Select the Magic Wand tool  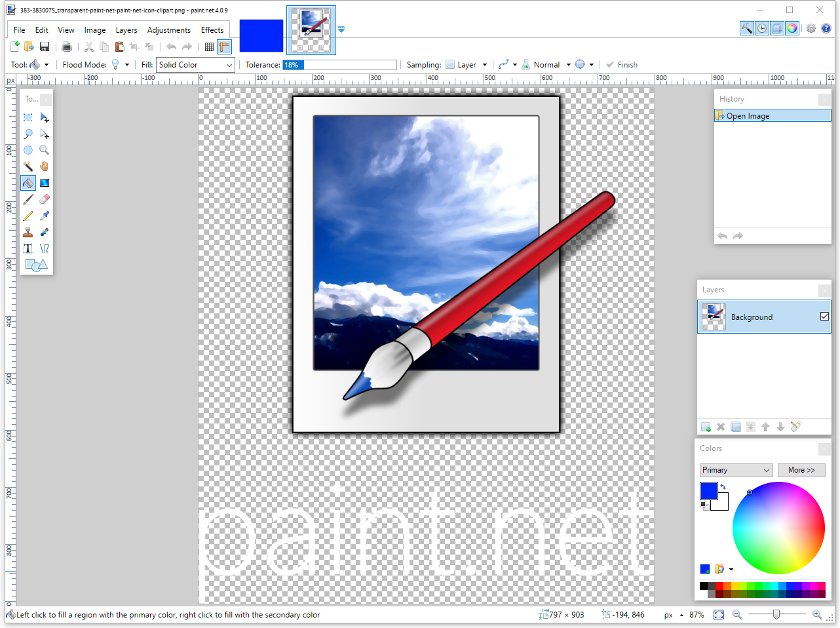tap(28, 167)
